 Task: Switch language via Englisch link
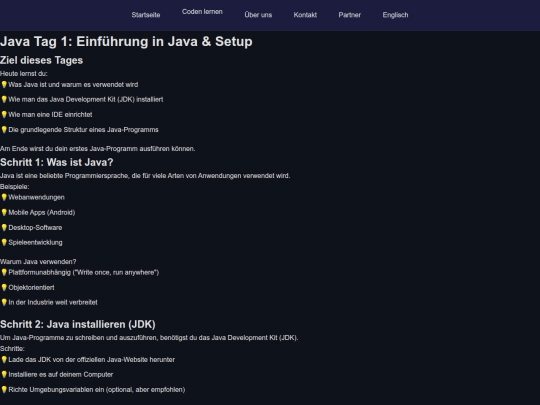[395, 15]
